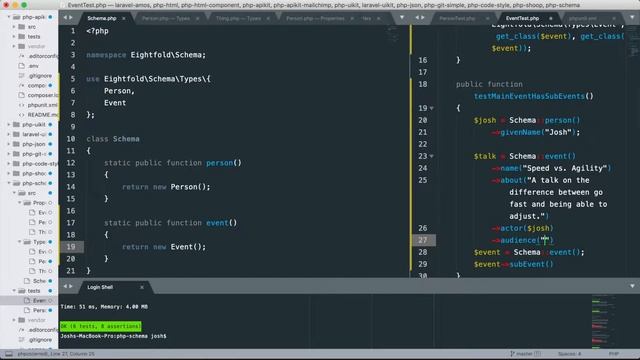Go to next tab in right pane
The width and height of the screenshot is (640, 360).
[423, 18]
